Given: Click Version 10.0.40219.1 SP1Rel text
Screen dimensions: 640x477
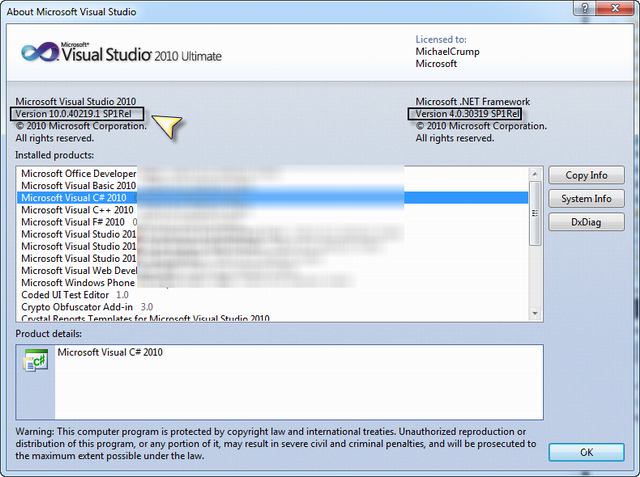Looking at the screenshot, I should (73, 114).
